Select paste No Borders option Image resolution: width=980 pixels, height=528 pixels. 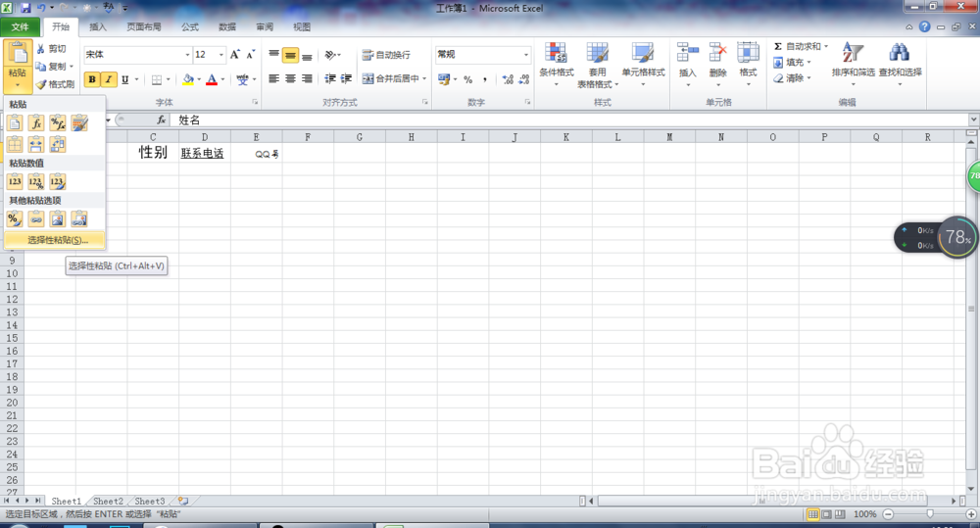15,144
